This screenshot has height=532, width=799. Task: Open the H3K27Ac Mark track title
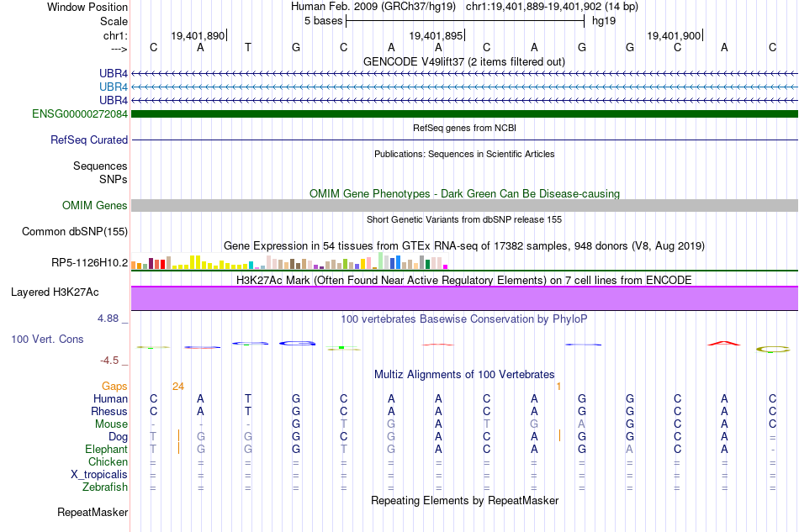click(x=464, y=280)
